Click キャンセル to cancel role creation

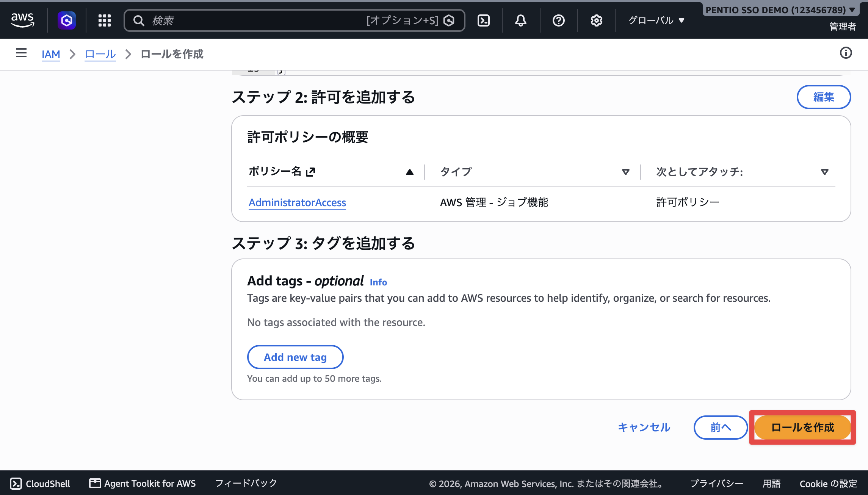pos(644,427)
